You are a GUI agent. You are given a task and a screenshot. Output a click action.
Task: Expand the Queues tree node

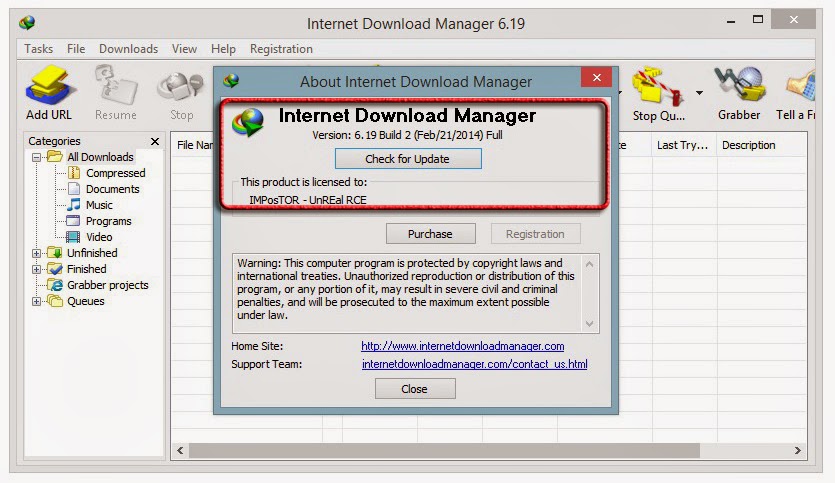point(36,301)
